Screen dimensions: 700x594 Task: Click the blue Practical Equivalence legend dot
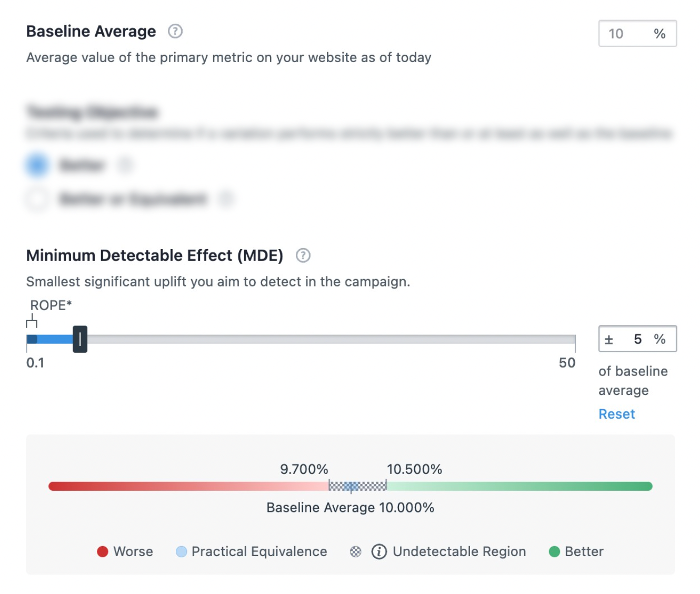(x=181, y=551)
